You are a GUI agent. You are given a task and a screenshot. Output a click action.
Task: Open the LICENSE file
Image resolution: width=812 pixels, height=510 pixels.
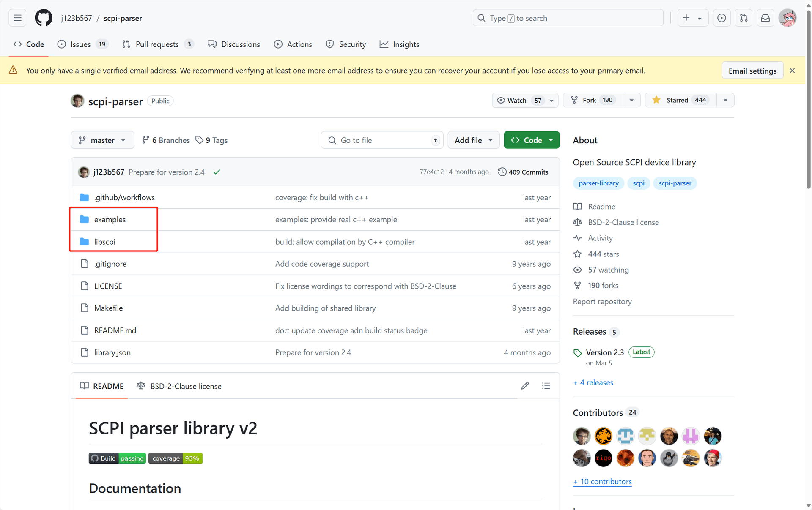click(x=108, y=286)
